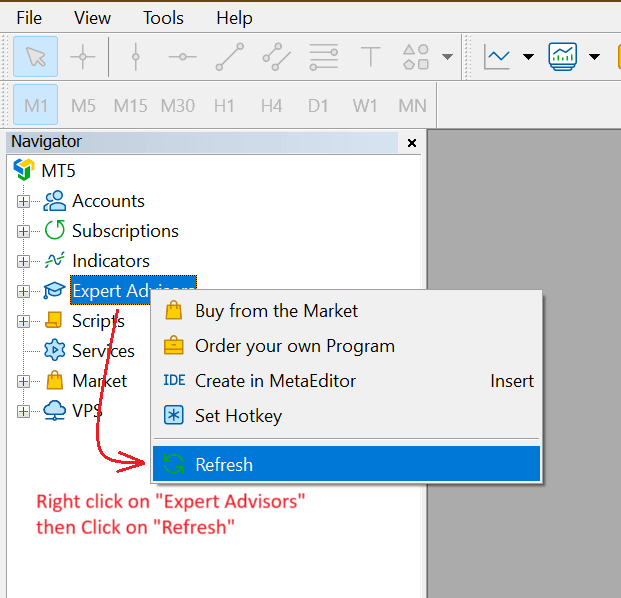The image size is (621, 598).
Task: Activate the crosshair tool
Action: click(83, 57)
